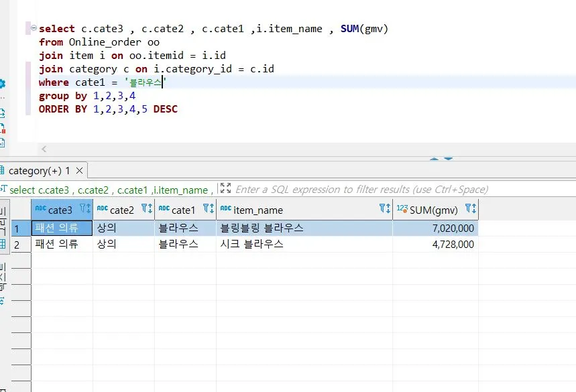
Task: Select row number 2 header
Action: click(21, 245)
